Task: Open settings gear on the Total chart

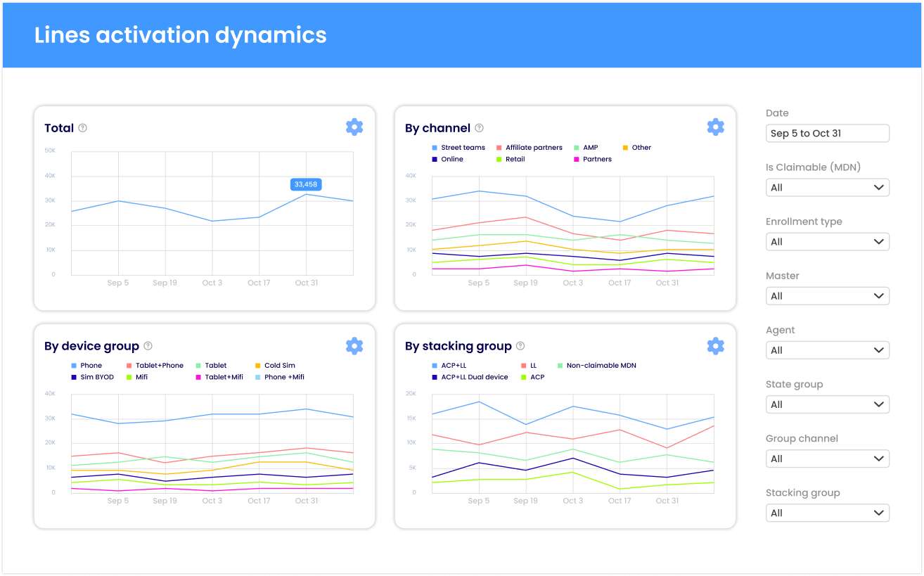Action: point(354,127)
